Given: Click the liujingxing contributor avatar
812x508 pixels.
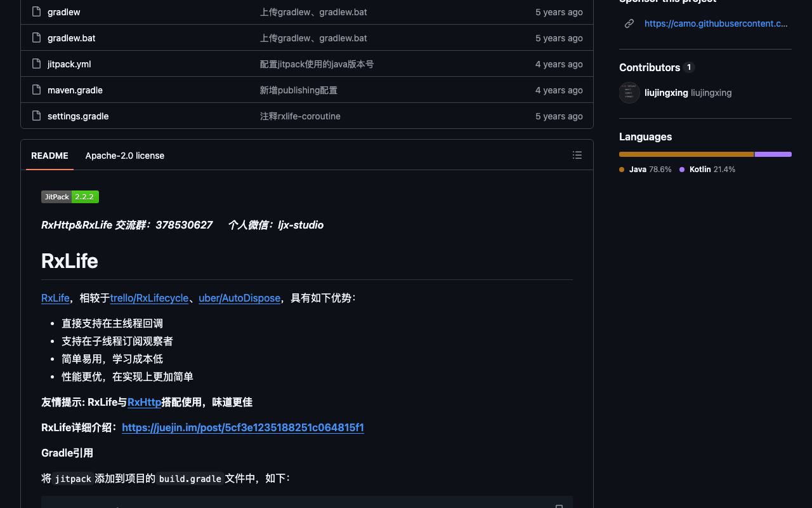Looking at the screenshot, I should (x=629, y=93).
